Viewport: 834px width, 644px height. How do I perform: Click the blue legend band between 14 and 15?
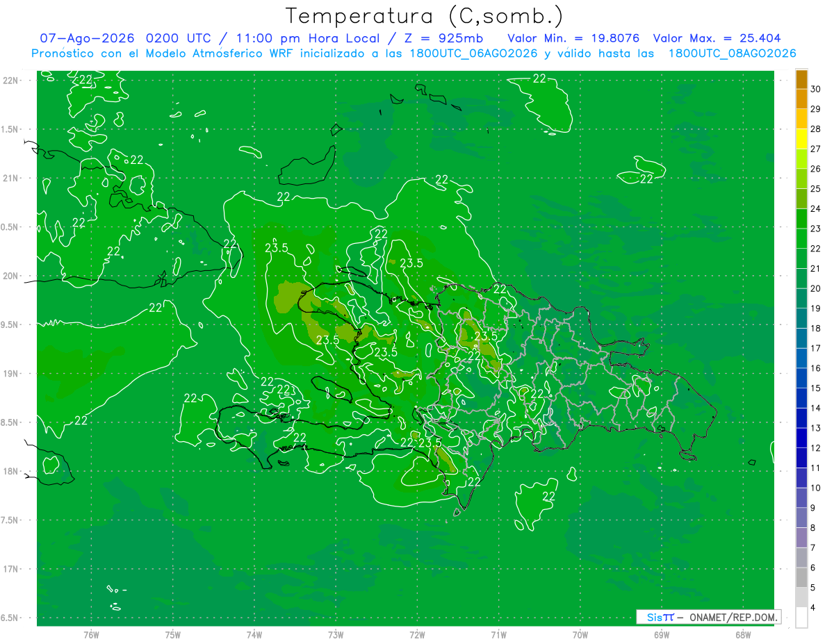point(801,398)
